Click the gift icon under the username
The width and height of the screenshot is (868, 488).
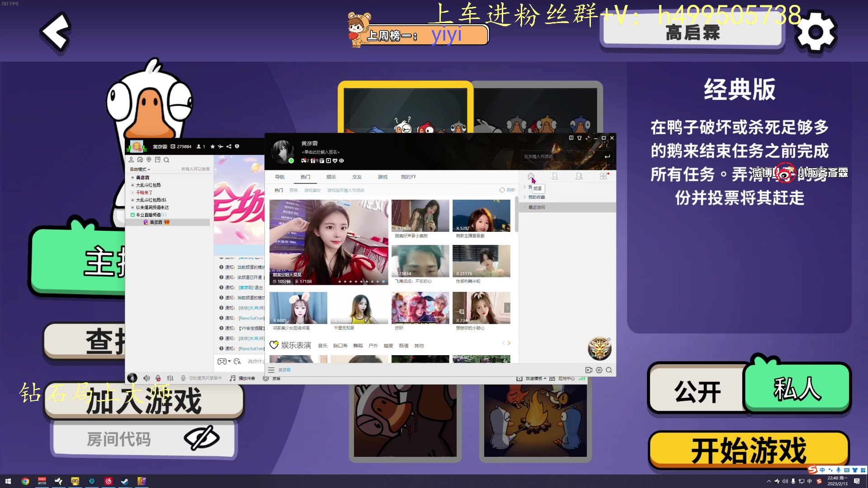[313, 160]
